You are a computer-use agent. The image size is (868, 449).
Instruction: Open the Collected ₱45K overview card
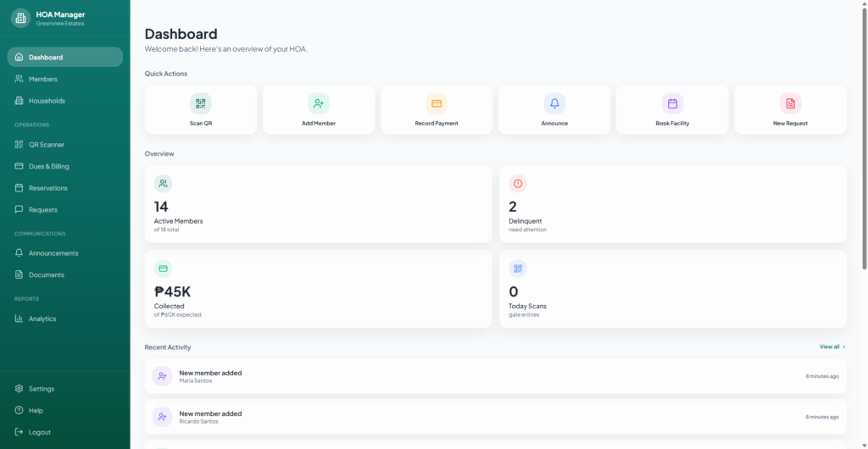pyautogui.click(x=318, y=289)
